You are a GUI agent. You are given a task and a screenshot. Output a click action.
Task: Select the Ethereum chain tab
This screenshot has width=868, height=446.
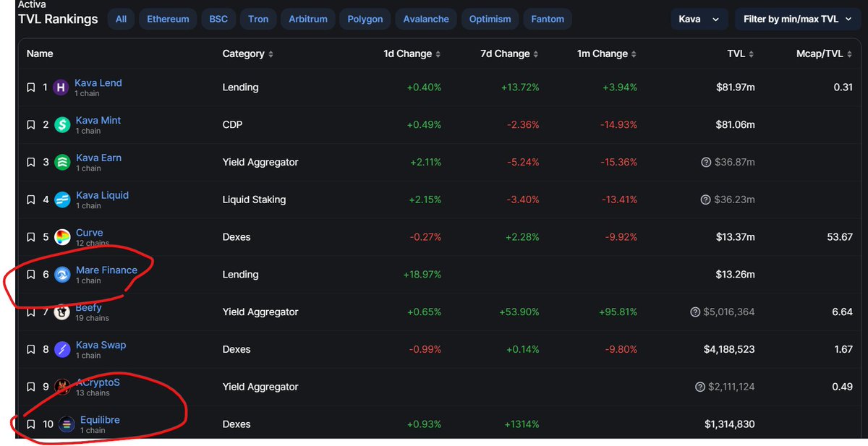click(168, 19)
